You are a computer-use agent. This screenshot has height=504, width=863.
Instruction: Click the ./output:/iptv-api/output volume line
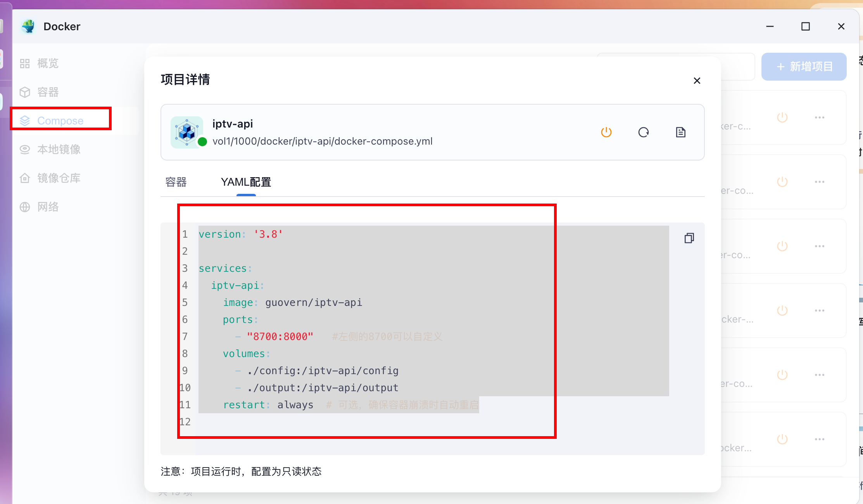click(317, 388)
